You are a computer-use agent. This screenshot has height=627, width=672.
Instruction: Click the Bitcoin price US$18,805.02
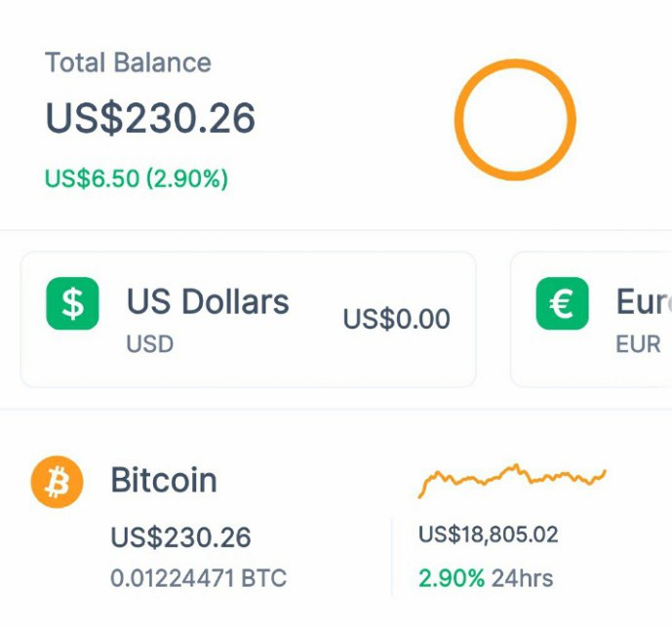488,534
